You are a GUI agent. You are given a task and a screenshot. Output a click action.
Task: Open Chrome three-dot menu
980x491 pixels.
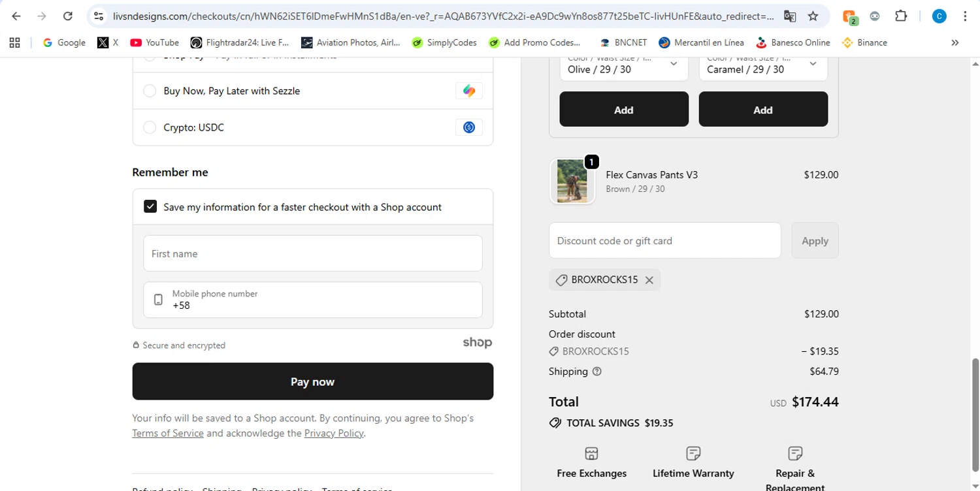pyautogui.click(x=965, y=16)
